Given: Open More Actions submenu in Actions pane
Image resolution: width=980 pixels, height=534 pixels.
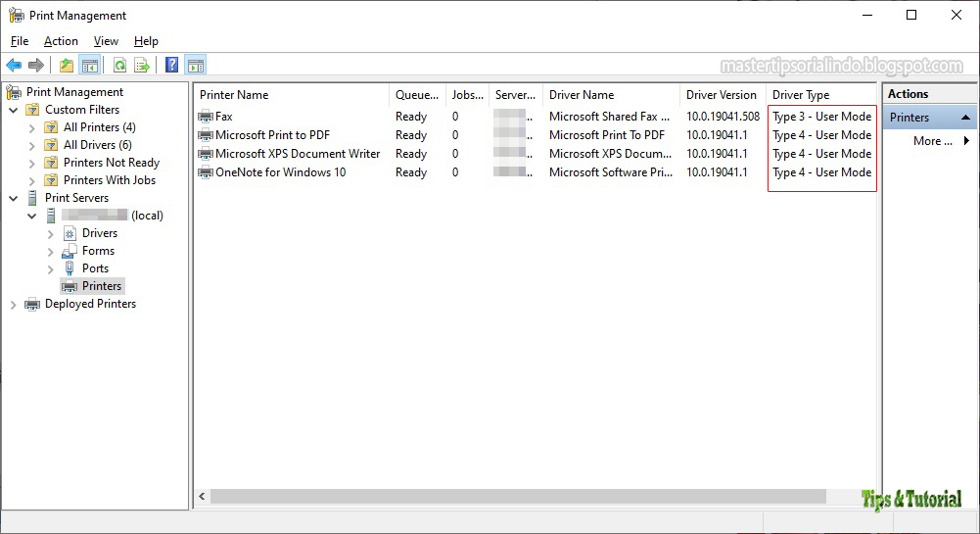Looking at the screenshot, I should tap(931, 141).
